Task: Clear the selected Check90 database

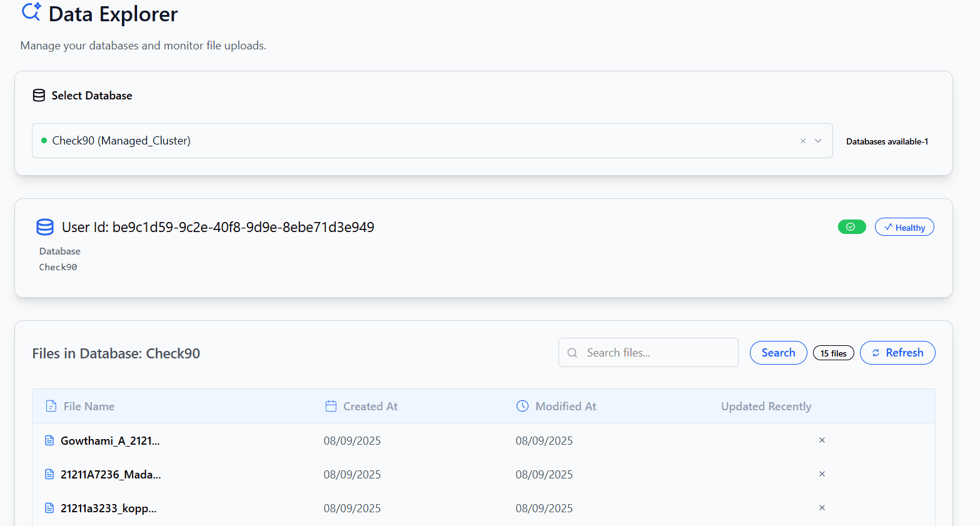Action: (803, 141)
